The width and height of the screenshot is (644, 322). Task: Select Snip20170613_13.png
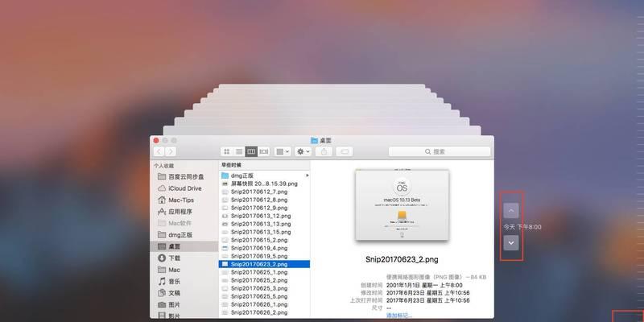(265, 224)
